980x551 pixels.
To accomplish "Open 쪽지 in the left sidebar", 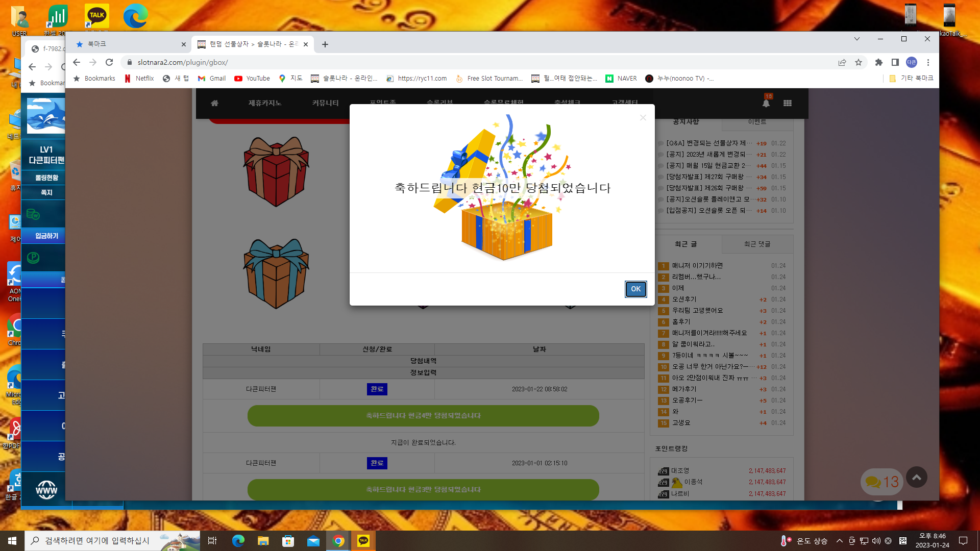I will (46, 192).
